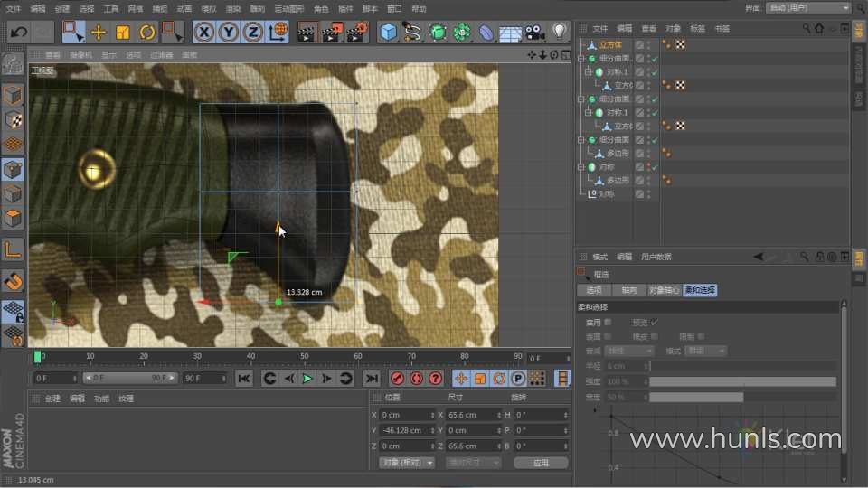Click the spline pen icon

coord(412,33)
